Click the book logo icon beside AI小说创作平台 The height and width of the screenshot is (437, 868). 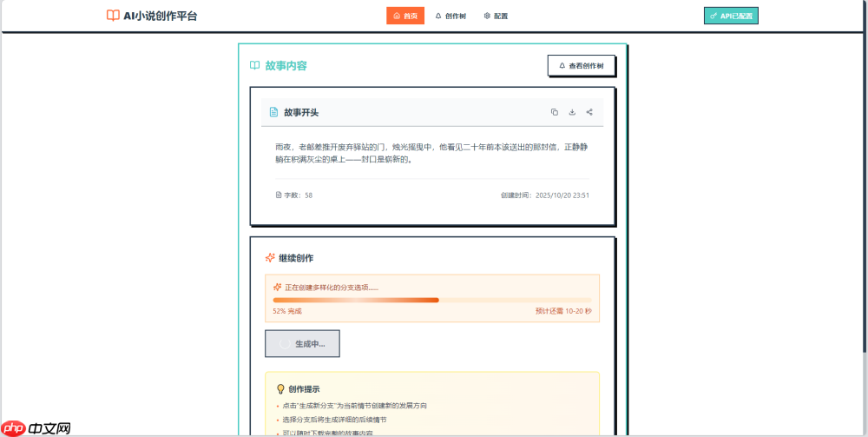pos(113,16)
